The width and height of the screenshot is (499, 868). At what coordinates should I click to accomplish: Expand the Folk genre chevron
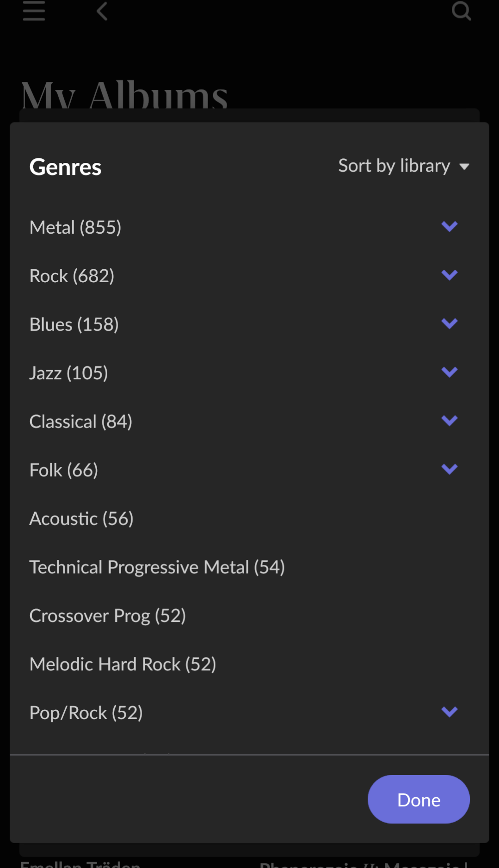pyautogui.click(x=449, y=470)
